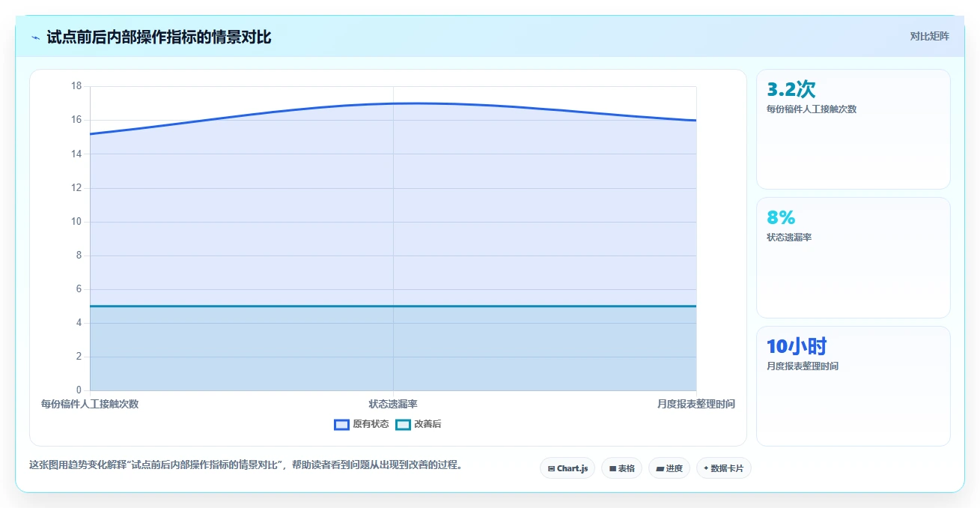
Task: Click the 进度 tag chip
Action: 669,468
